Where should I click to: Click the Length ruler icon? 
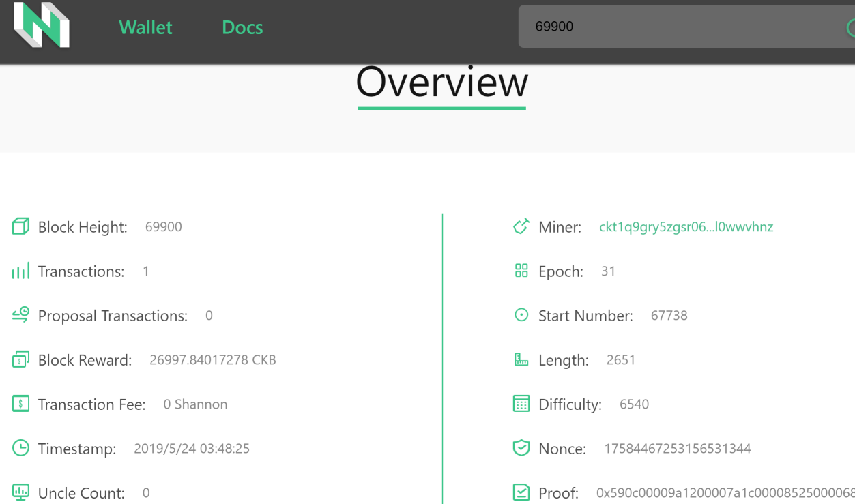click(x=521, y=359)
